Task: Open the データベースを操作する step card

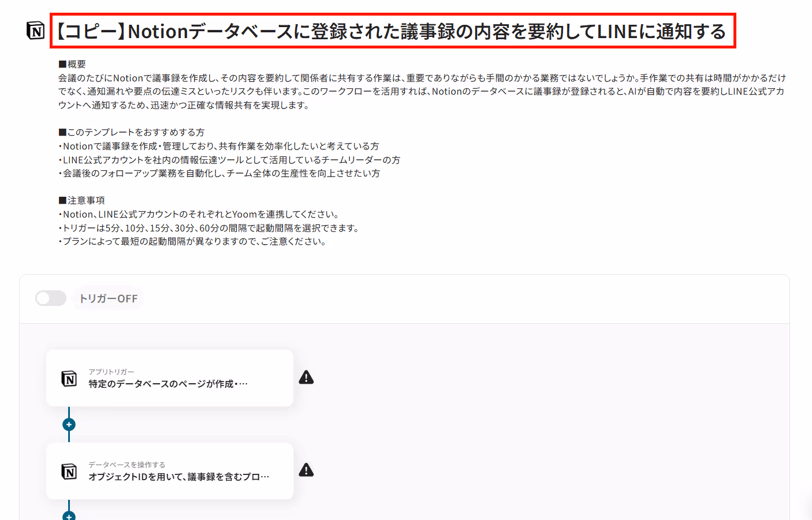Action: (x=170, y=471)
